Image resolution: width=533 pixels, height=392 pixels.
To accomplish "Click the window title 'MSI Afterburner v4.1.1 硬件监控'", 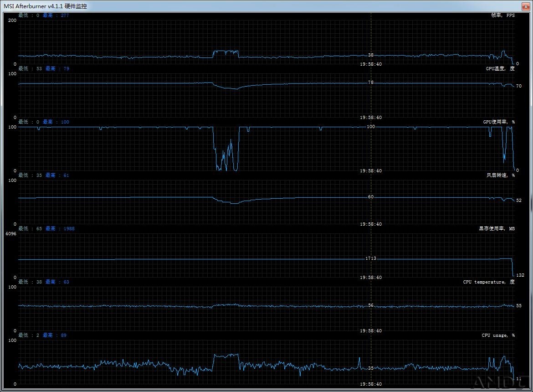I will 45,6.
